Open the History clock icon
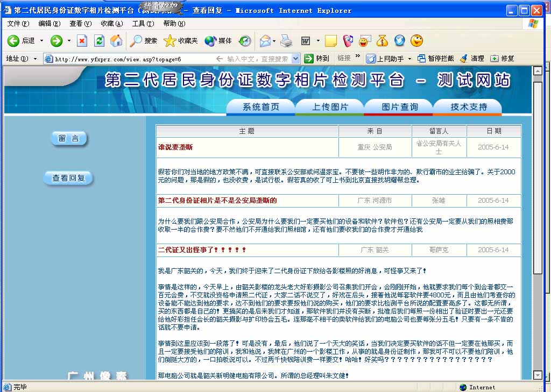551x392 pixels. coord(245,41)
